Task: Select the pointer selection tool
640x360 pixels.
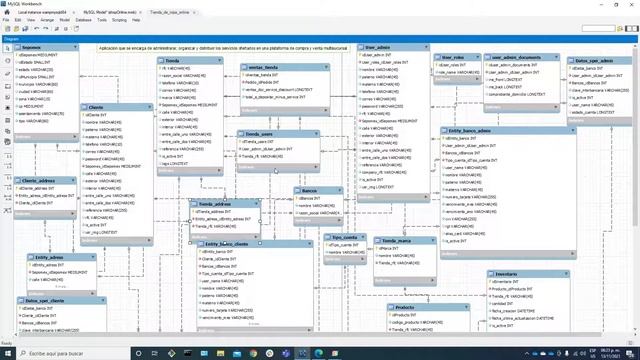Action: pos(7,49)
